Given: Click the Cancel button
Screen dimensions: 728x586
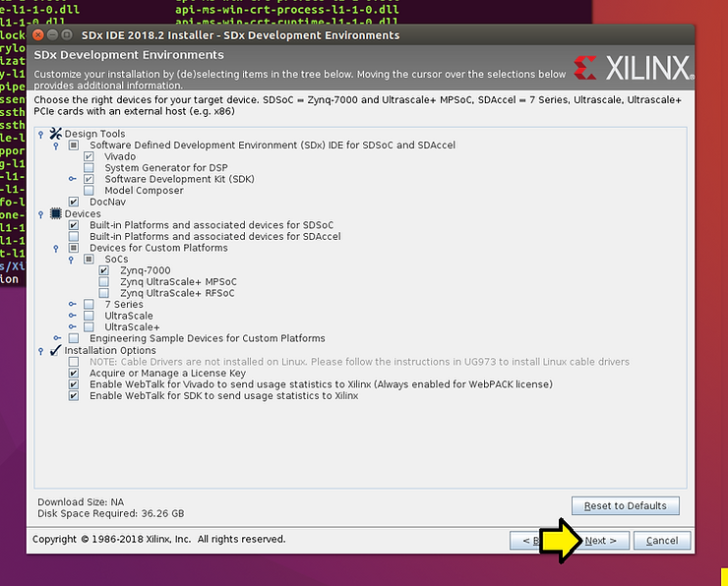Looking at the screenshot, I should (662, 541).
